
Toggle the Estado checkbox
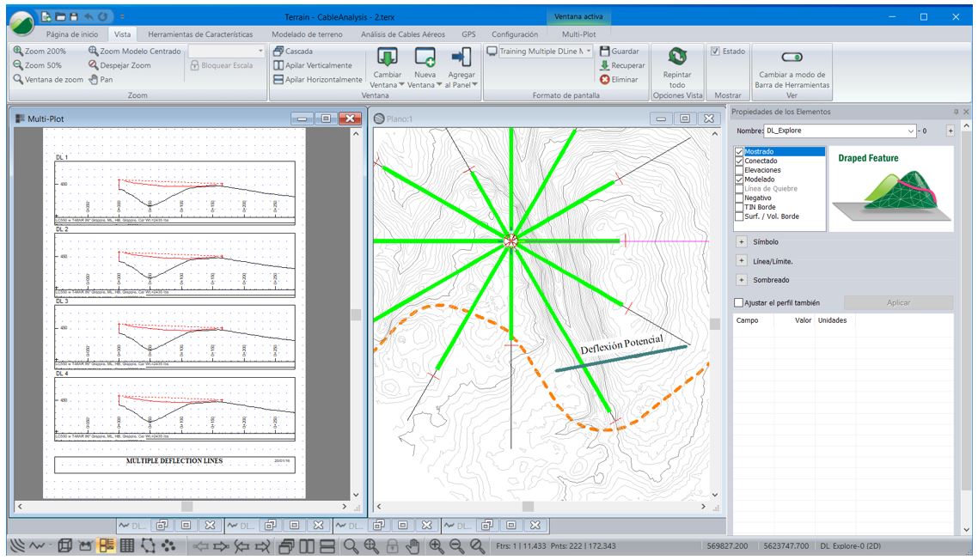click(715, 52)
